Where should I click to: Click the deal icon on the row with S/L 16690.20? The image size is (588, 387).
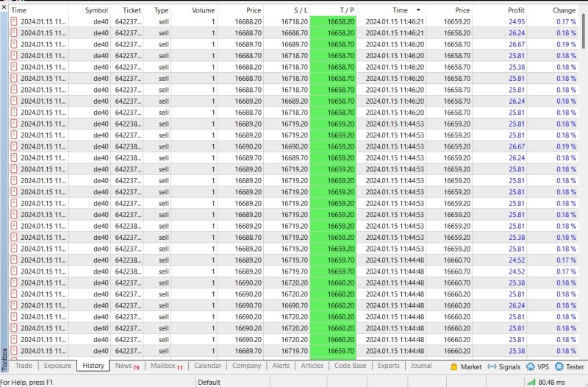[14, 146]
